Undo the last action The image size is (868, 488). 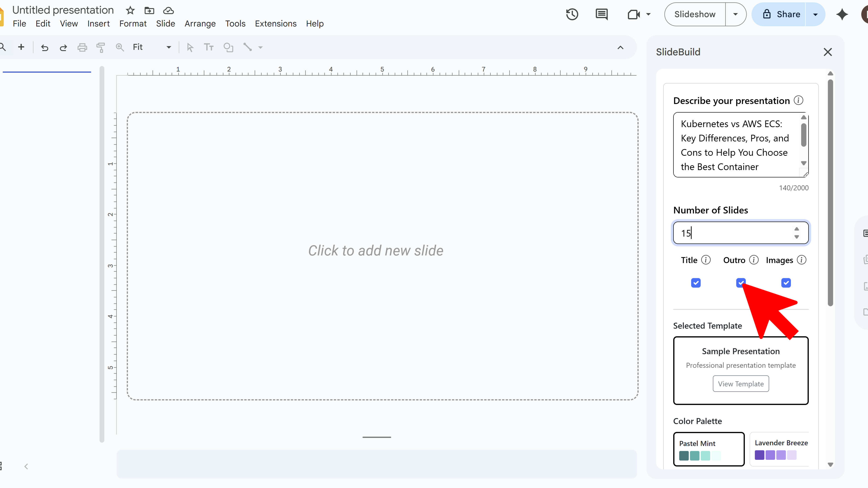(x=44, y=47)
